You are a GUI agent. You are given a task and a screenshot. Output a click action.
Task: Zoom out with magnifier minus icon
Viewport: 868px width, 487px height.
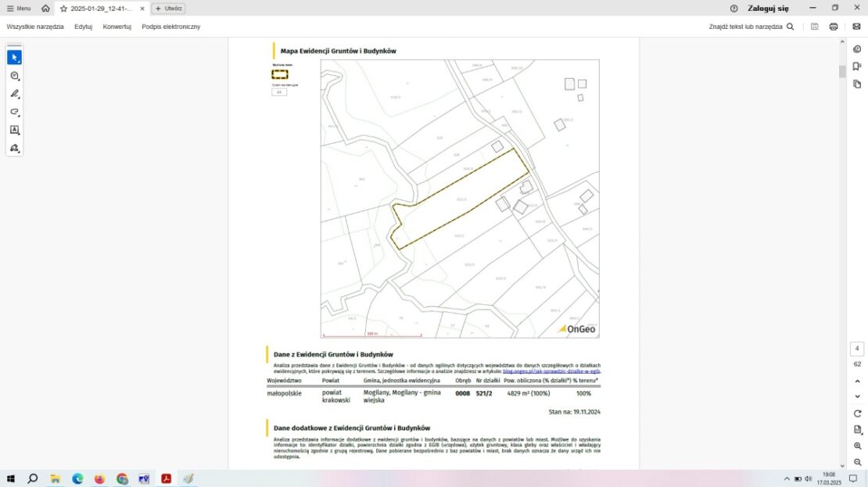858,462
